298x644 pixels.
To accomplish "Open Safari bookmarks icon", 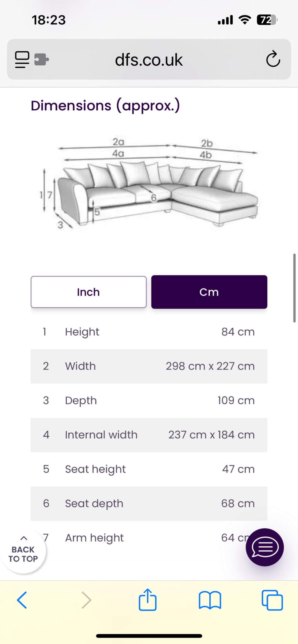I will pos(210,600).
